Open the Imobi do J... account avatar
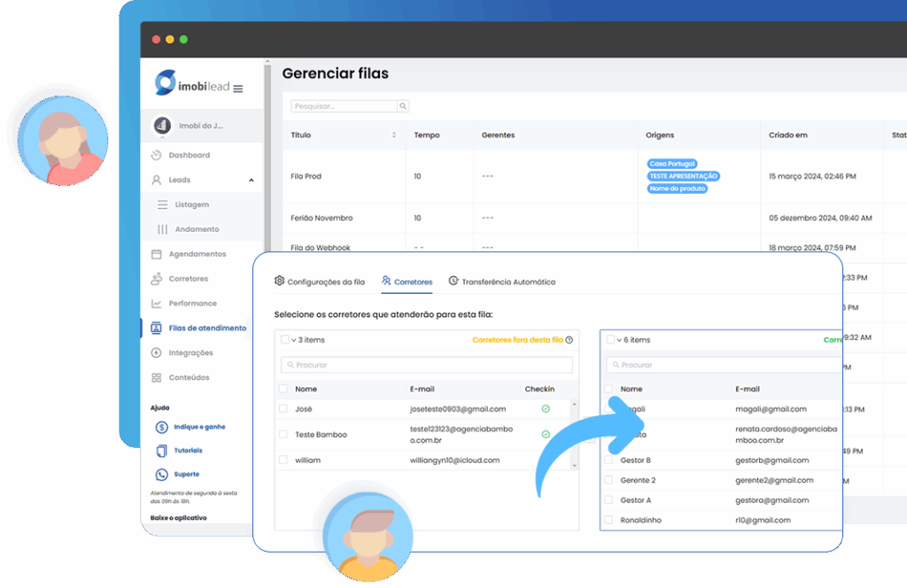The width and height of the screenshot is (907, 588). tap(162, 125)
